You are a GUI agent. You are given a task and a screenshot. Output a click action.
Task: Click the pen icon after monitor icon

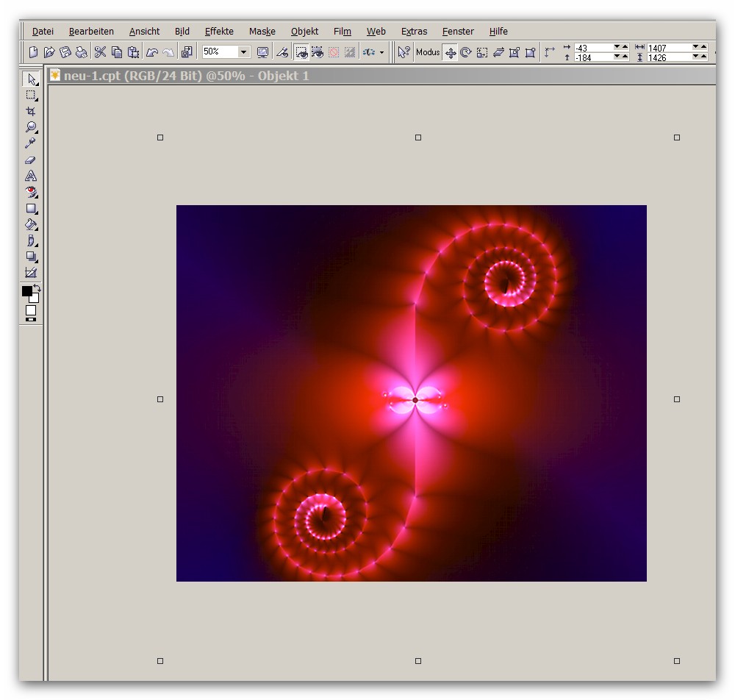click(x=282, y=52)
